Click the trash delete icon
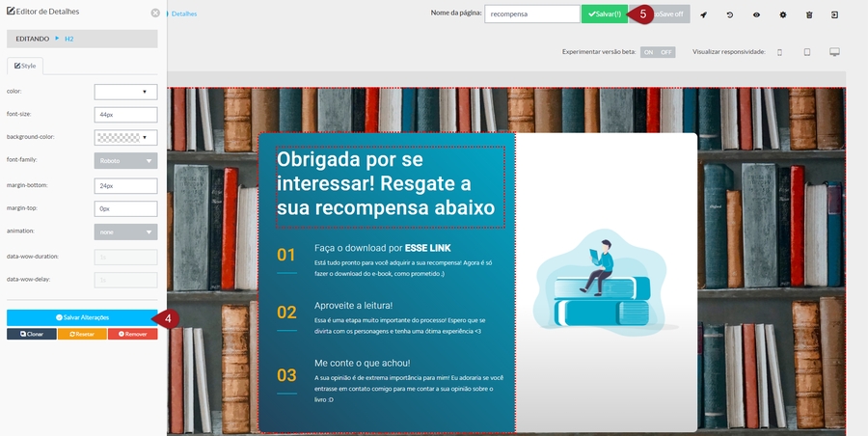 click(x=809, y=15)
